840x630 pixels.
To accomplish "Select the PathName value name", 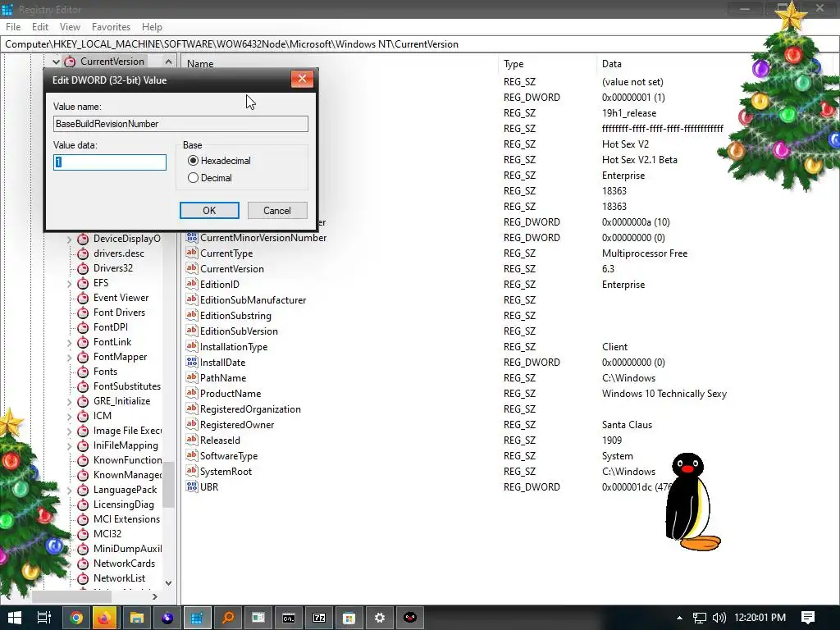I will pyautogui.click(x=223, y=378).
